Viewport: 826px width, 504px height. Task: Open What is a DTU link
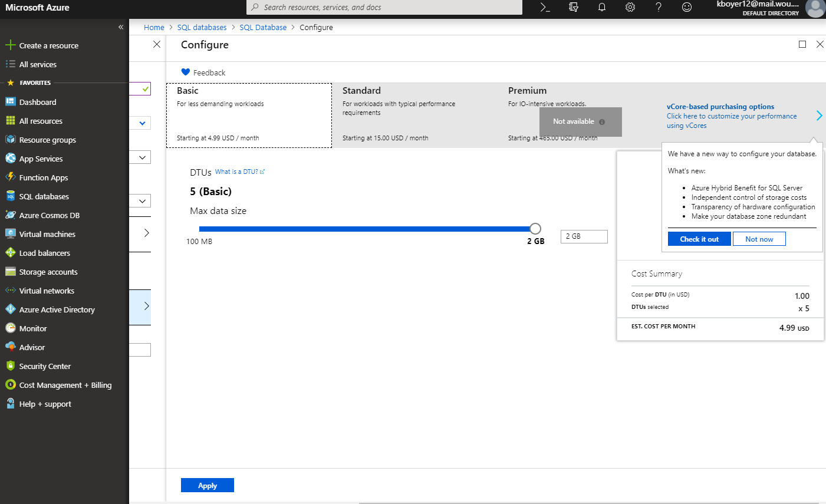[240, 172]
